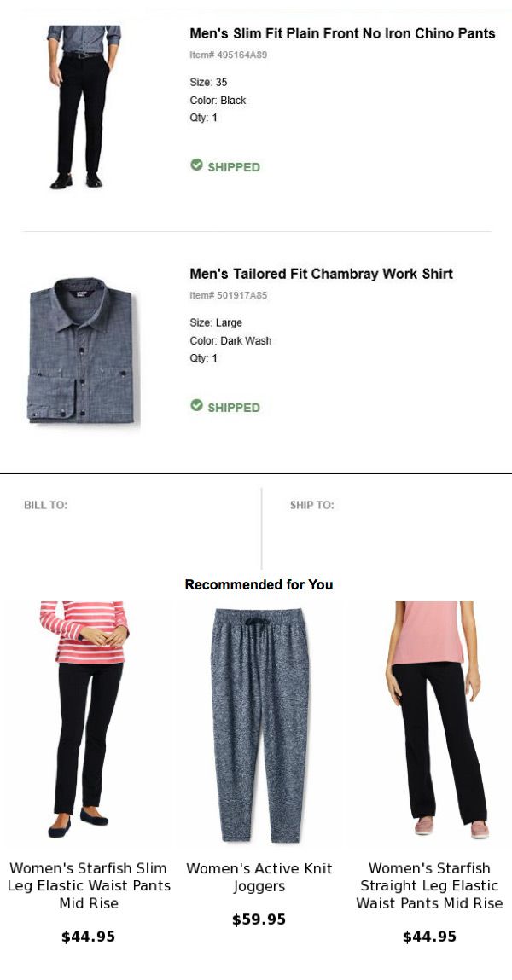
Task: Click the SHIP TO heading
Action: [311, 505]
